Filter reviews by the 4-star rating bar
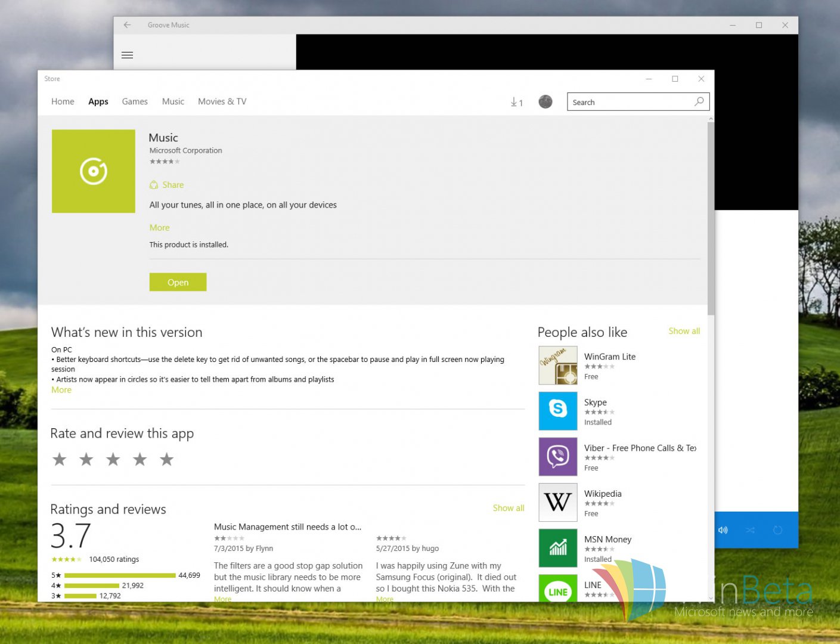 click(x=92, y=586)
